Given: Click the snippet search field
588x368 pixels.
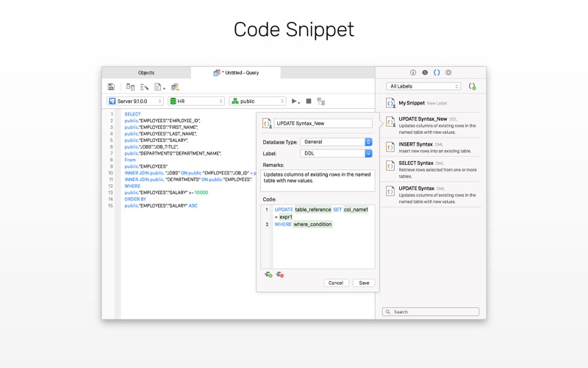Looking at the screenshot, I should [431, 311].
